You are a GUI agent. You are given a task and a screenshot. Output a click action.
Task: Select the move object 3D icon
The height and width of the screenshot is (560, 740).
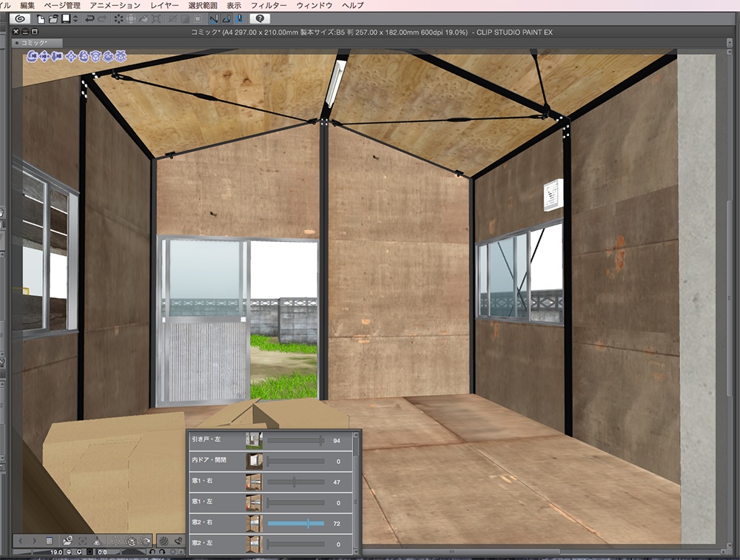tap(71, 57)
